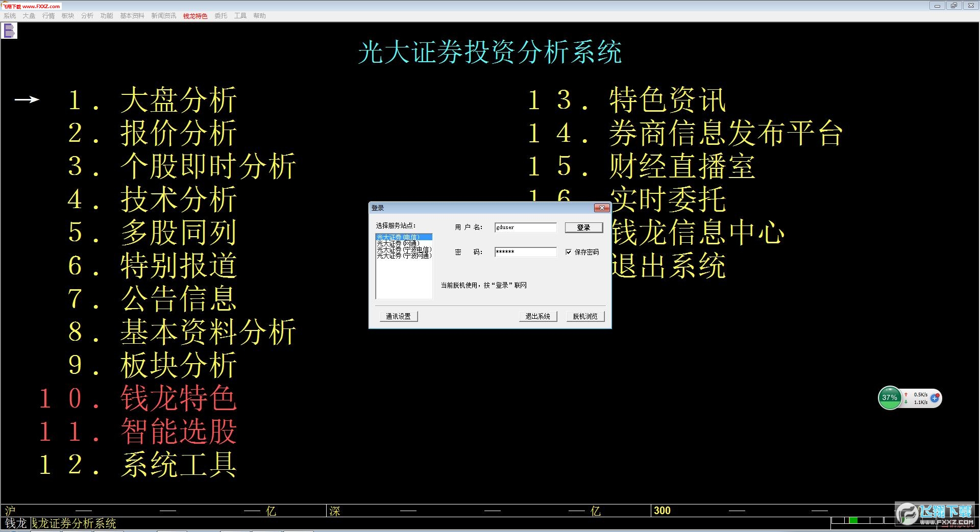980x532 pixels.
Task: Choose 15. 财经直播室
Action: (x=642, y=166)
